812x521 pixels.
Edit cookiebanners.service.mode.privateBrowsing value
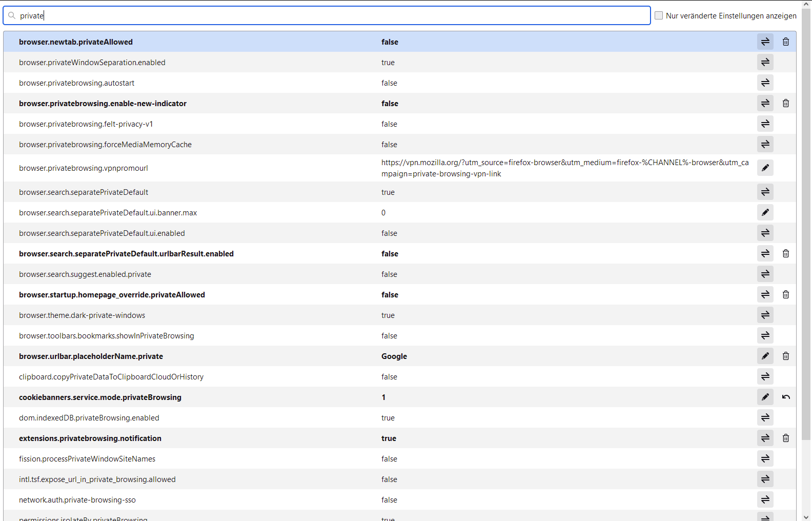[765, 397]
